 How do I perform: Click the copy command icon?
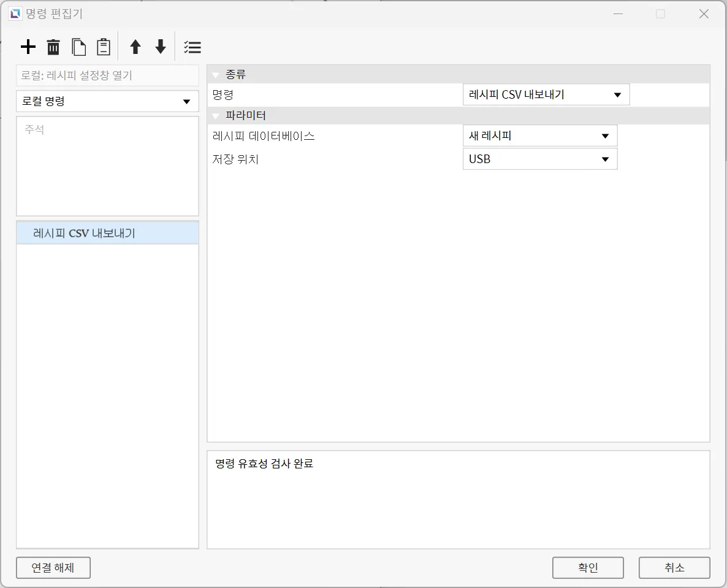pos(78,47)
